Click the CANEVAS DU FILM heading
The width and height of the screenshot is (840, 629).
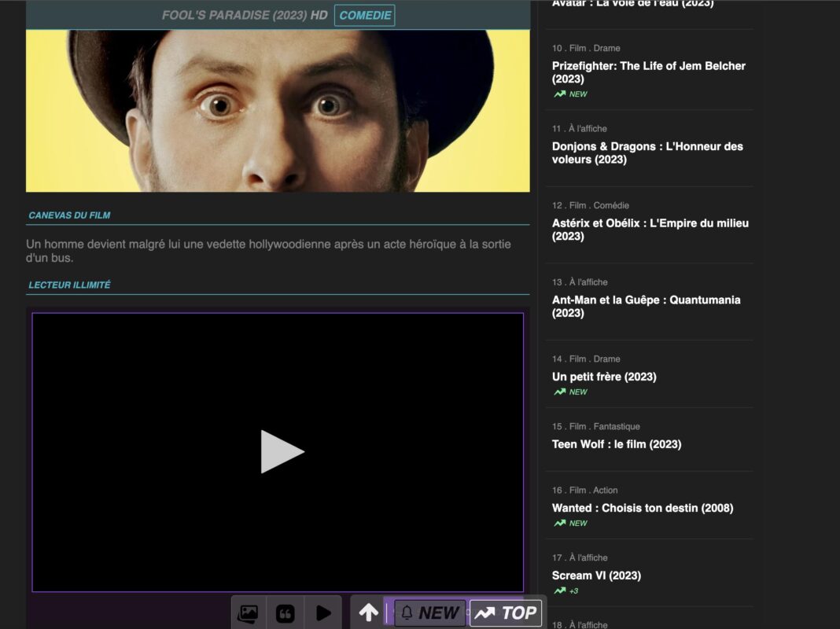[x=69, y=215]
